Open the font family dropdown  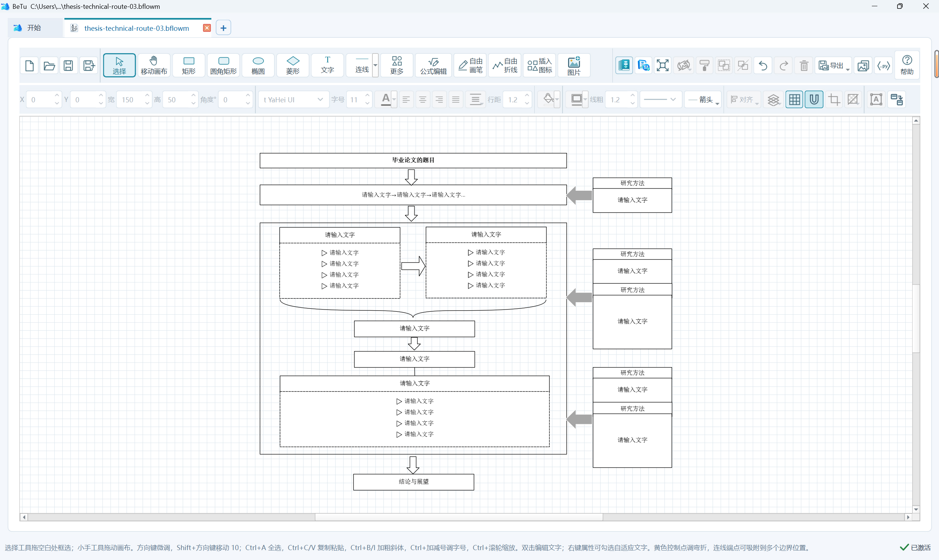click(x=293, y=100)
